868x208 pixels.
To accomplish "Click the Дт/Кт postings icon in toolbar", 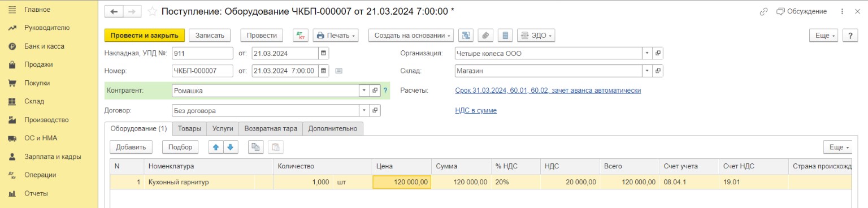I will [301, 35].
